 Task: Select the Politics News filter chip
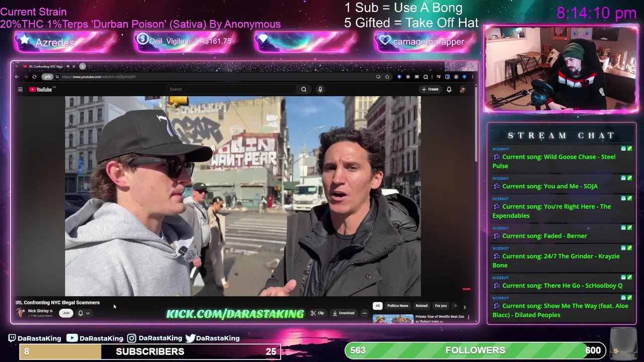[x=397, y=306]
